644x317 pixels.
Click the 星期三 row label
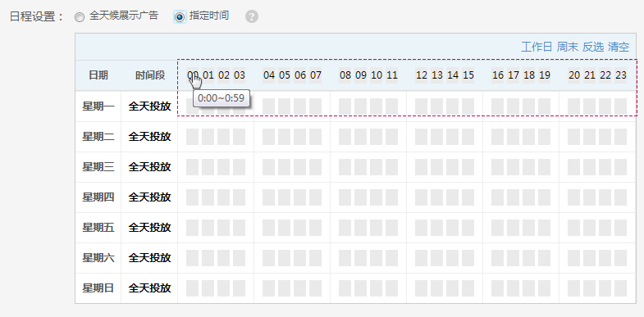click(x=98, y=167)
